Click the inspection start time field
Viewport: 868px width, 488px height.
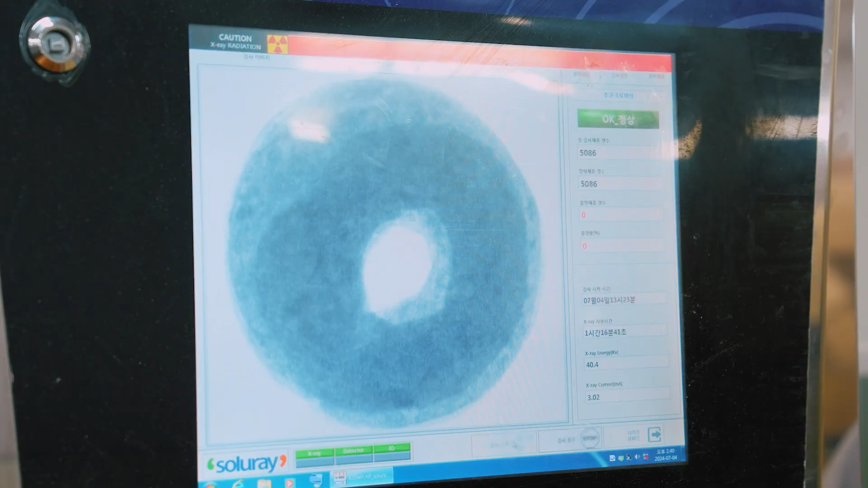coord(623,300)
